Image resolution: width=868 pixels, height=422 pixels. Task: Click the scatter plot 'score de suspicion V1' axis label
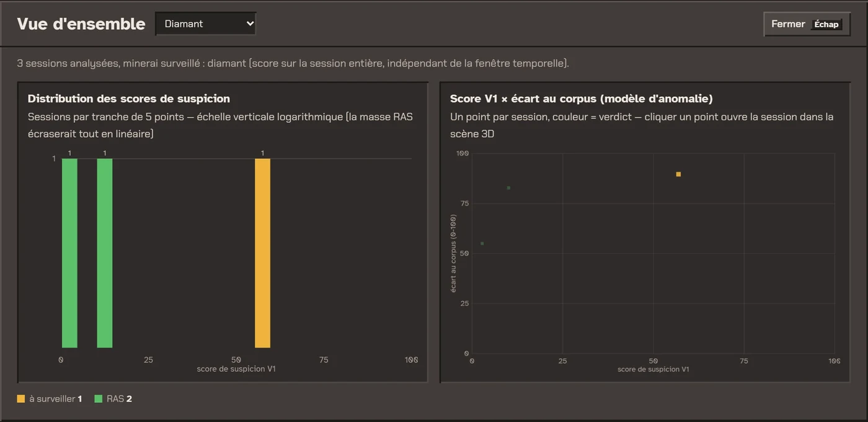tap(653, 369)
